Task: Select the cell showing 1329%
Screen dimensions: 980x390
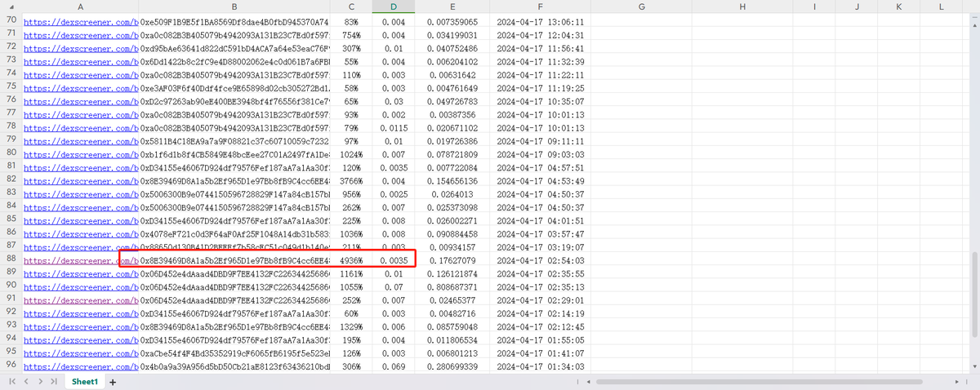Action: tap(351, 327)
